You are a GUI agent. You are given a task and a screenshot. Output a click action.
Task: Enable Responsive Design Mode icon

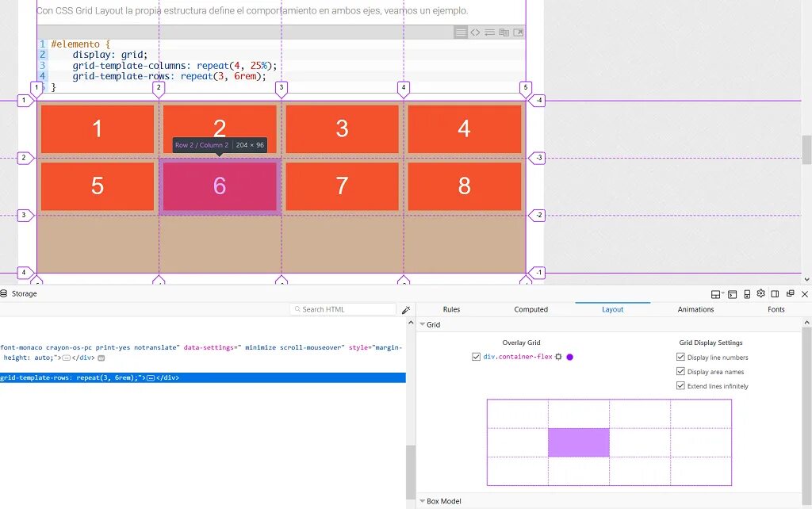[x=747, y=294]
